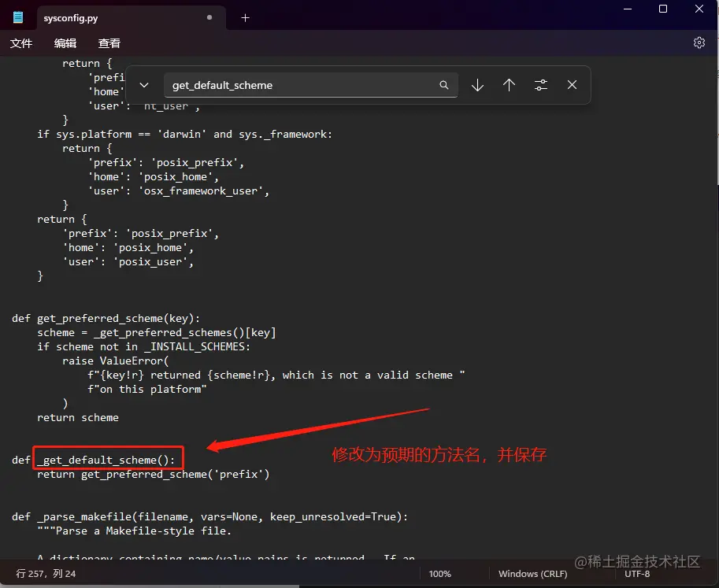Maximize the Notepad window
The width and height of the screenshot is (719, 588).
click(x=663, y=9)
